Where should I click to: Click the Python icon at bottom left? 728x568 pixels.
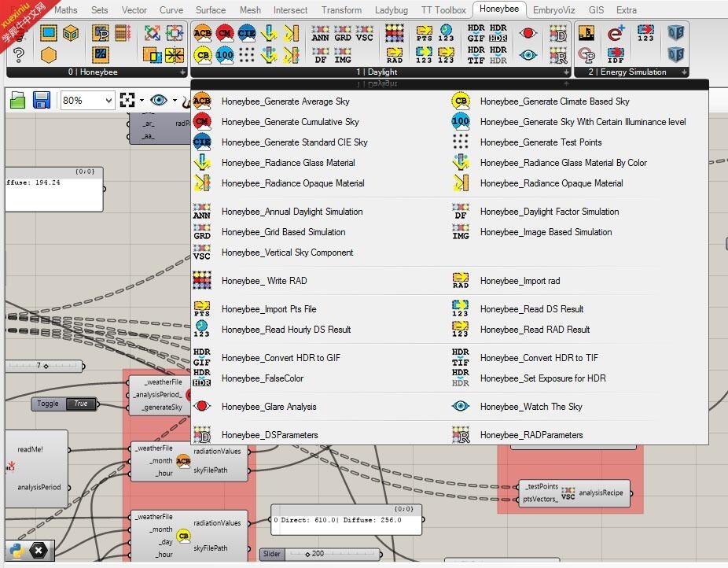pyautogui.click(x=17, y=551)
